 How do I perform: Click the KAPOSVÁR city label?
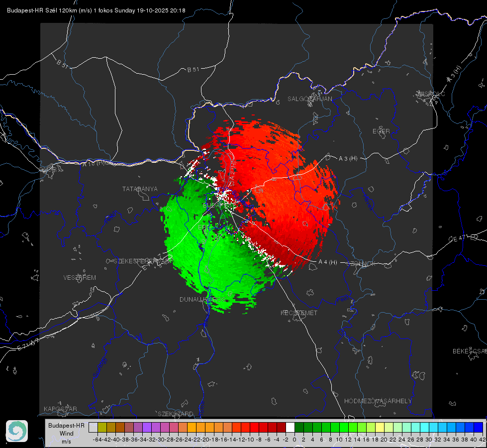click(60, 409)
